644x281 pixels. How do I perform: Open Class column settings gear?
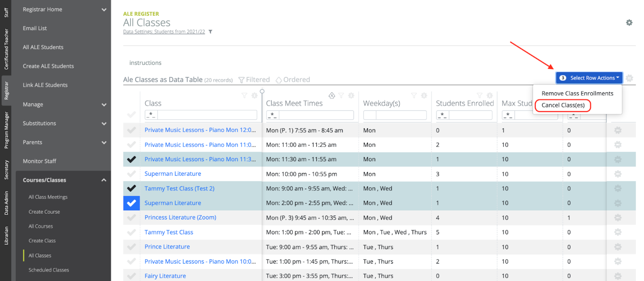pos(254,95)
